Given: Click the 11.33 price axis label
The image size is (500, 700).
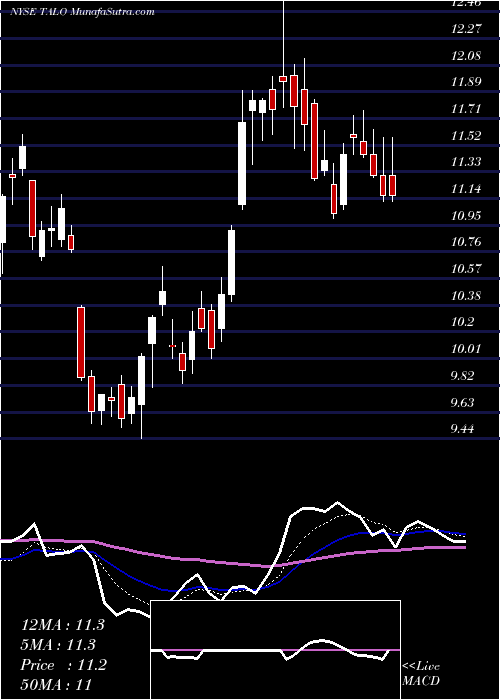Looking at the screenshot, I should [x=466, y=162].
